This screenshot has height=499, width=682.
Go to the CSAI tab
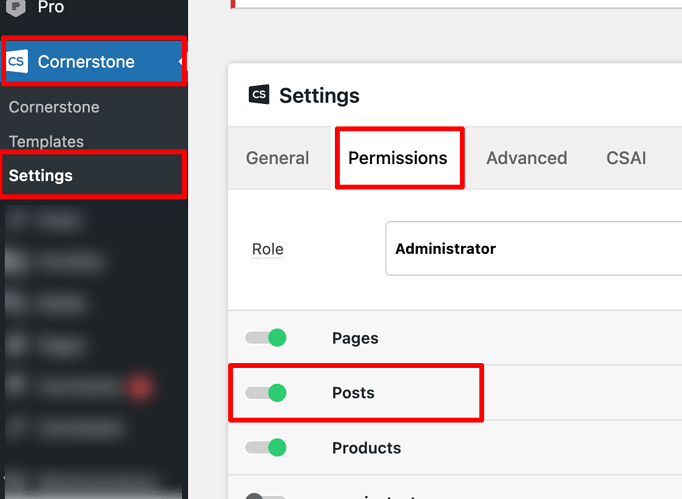pyautogui.click(x=626, y=158)
